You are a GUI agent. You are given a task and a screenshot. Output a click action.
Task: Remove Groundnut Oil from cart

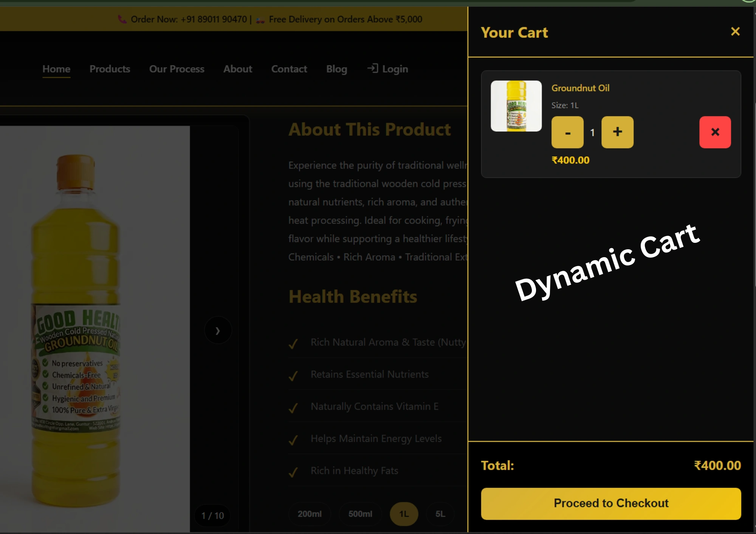(715, 132)
